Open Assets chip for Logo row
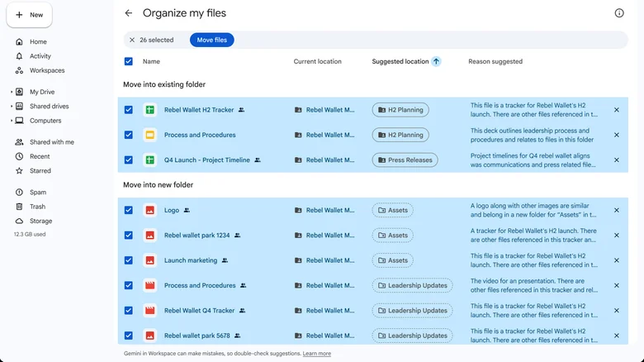Image resolution: width=644 pixels, height=362 pixels. click(393, 210)
